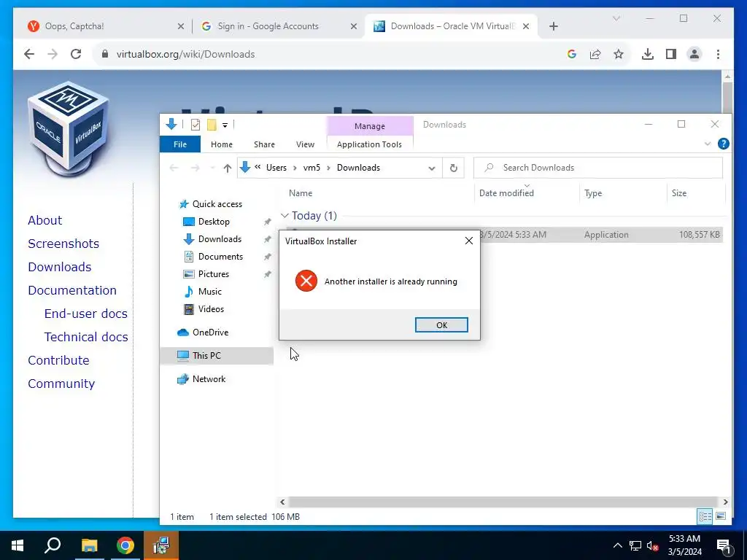Viewport: 747px width, 560px height.
Task: Select the Application Tools tab
Action: tap(369, 144)
